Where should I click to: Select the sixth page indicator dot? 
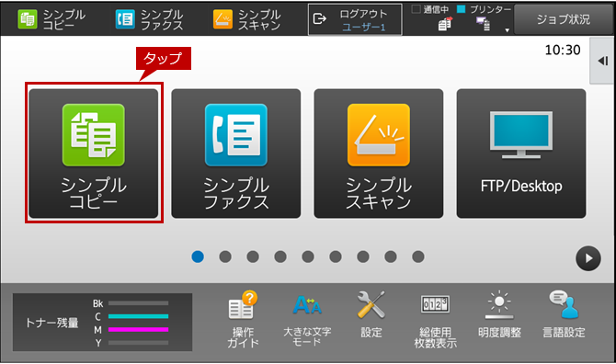[336, 256]
